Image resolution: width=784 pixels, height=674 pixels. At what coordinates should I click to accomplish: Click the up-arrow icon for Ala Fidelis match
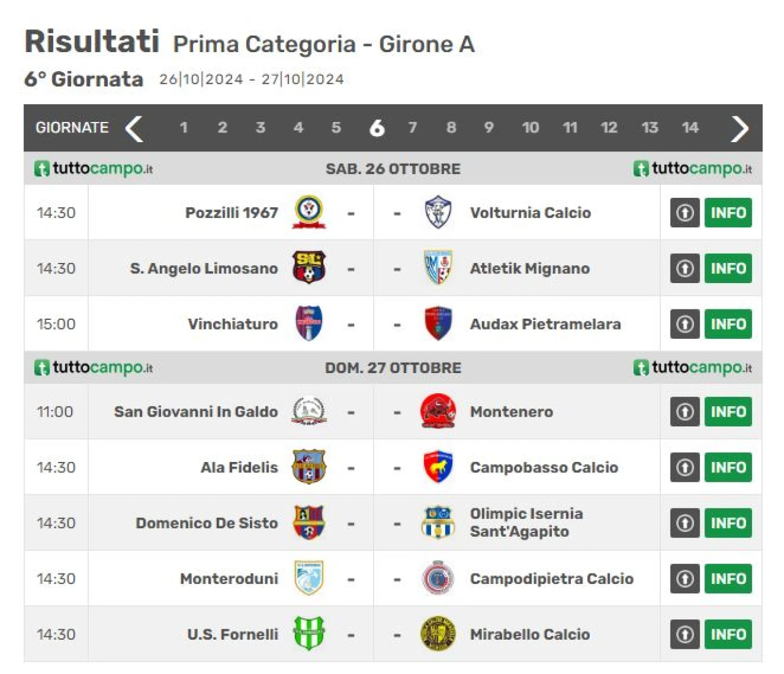(x=685, y=468)
